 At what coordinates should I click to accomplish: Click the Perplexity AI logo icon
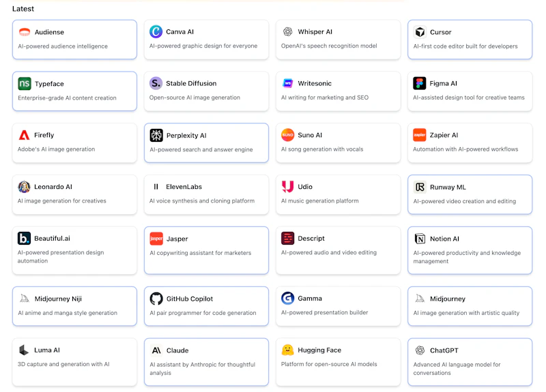click(x=156, y=135)
